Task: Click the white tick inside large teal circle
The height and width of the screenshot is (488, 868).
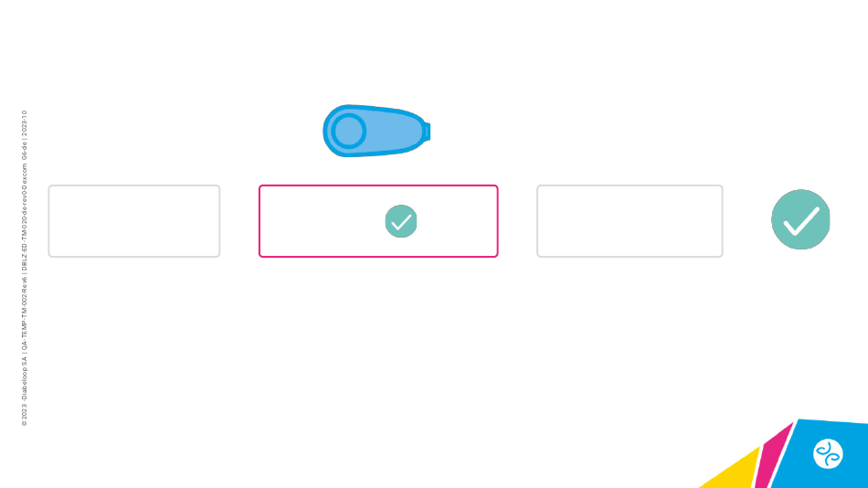Action: coord(801,220)
